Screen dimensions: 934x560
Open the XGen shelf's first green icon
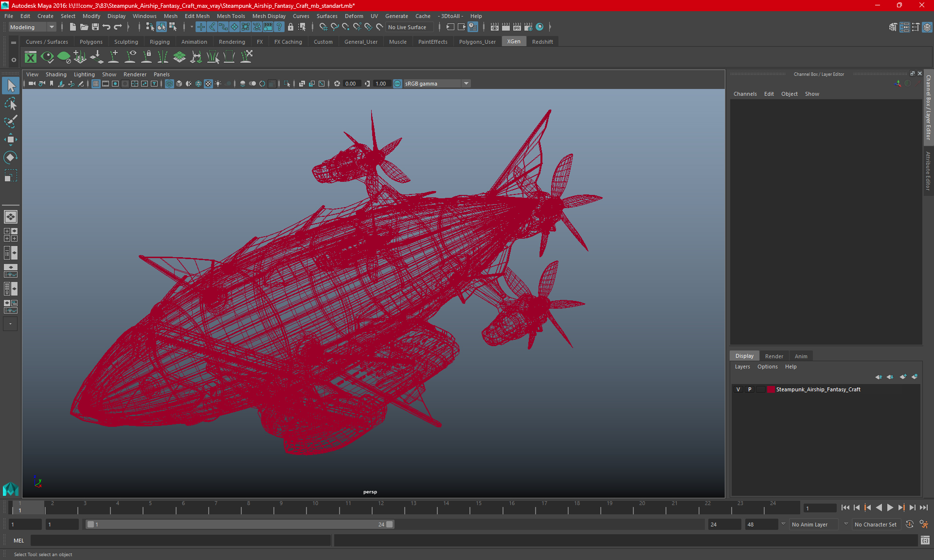pos(31,57)
